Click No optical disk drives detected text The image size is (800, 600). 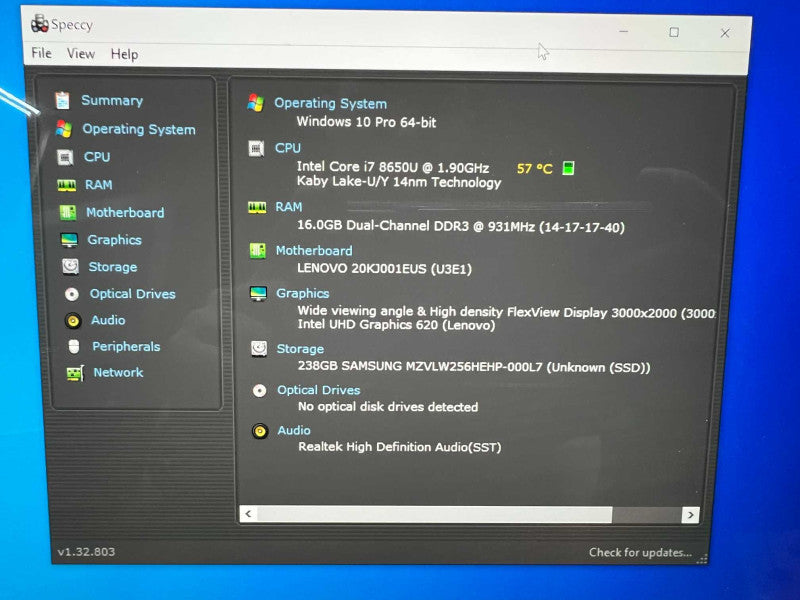[388, 407]
